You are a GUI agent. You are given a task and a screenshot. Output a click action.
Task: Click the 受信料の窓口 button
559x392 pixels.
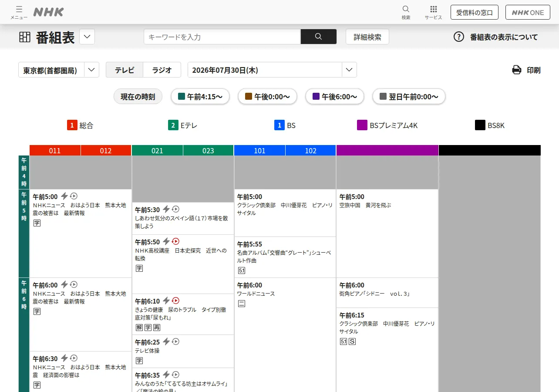coord(475,12)
